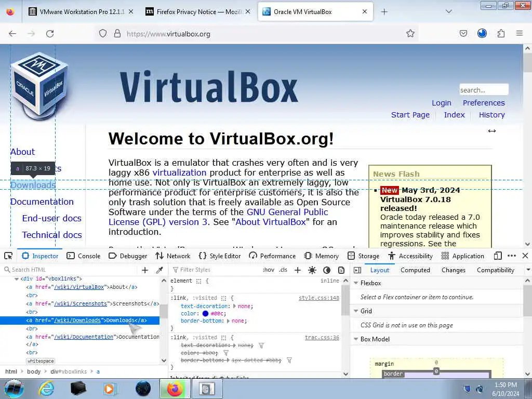This screenshot has height=399, width=532.
Task: Click the VirtualBox site search box
Action: pyautogui.click(x=484, y=90)
